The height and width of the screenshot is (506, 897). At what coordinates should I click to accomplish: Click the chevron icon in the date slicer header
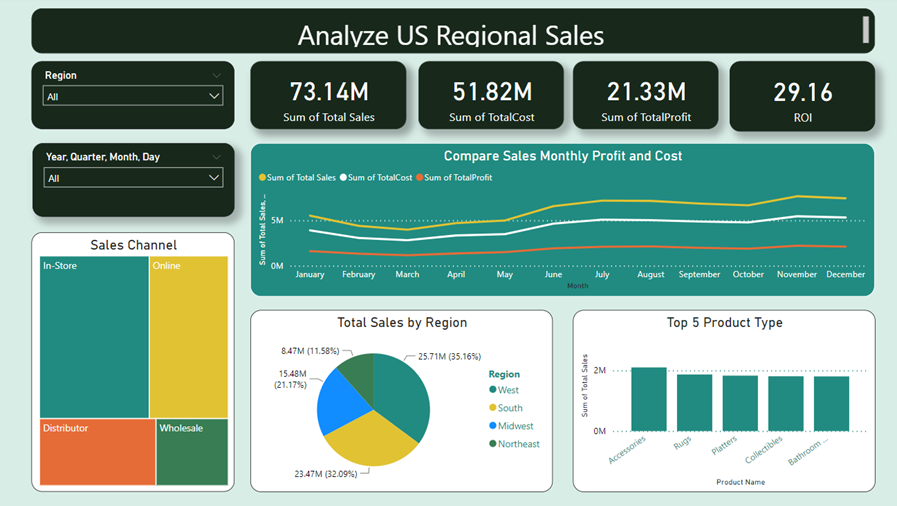click(x=216, y=157)
